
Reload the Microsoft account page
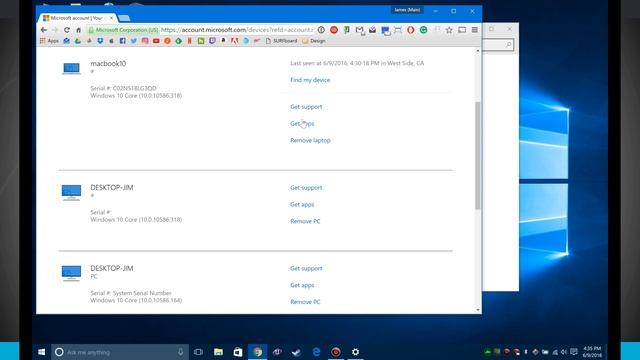(67, 30)
